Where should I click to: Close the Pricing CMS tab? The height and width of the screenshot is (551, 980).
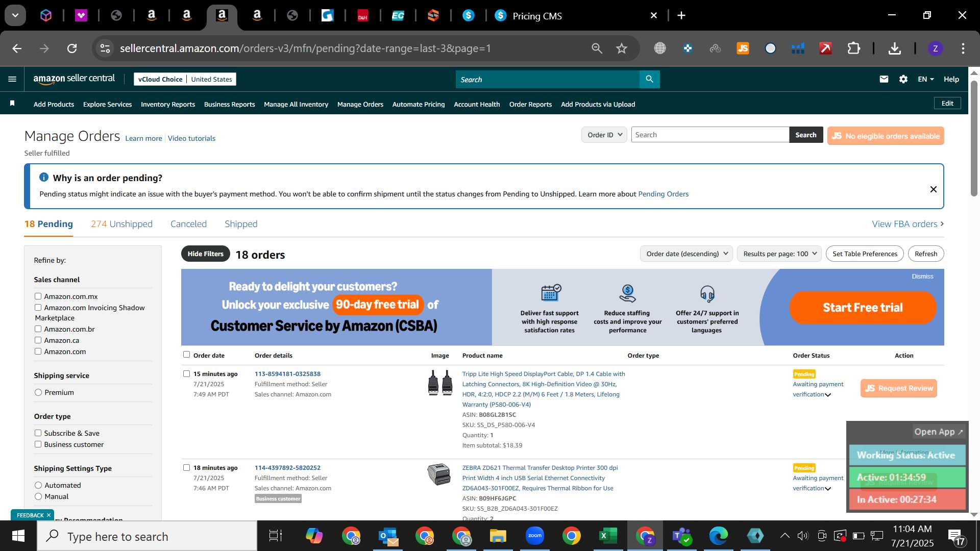[653, 15]
